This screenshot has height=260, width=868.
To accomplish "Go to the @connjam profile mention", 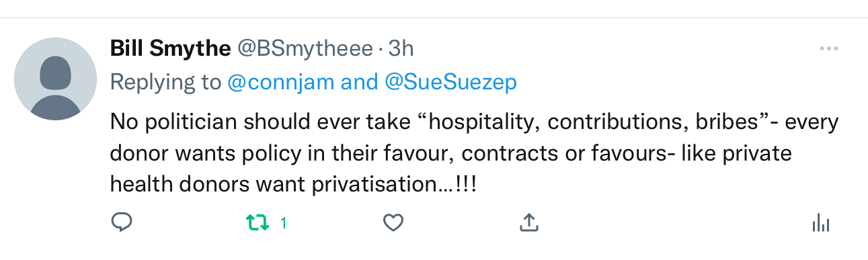I will tap(281, 82).
